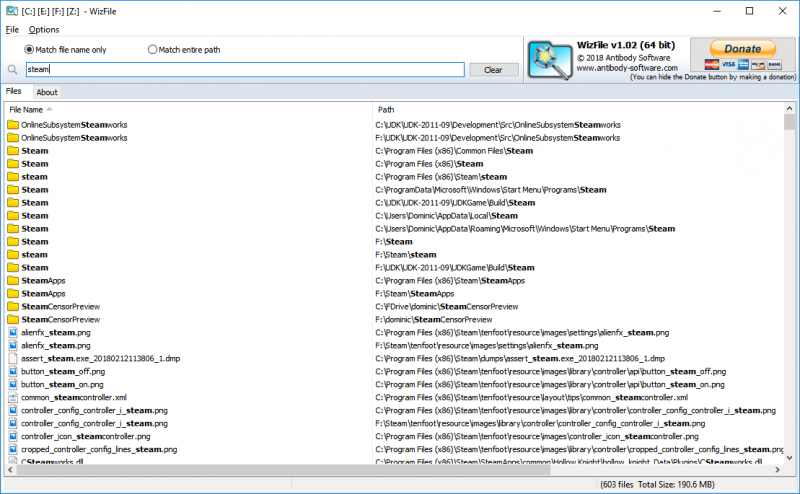800x494 pixels.
Task: Select path of common_steamcontroller.xml
Action: [532, 398]
